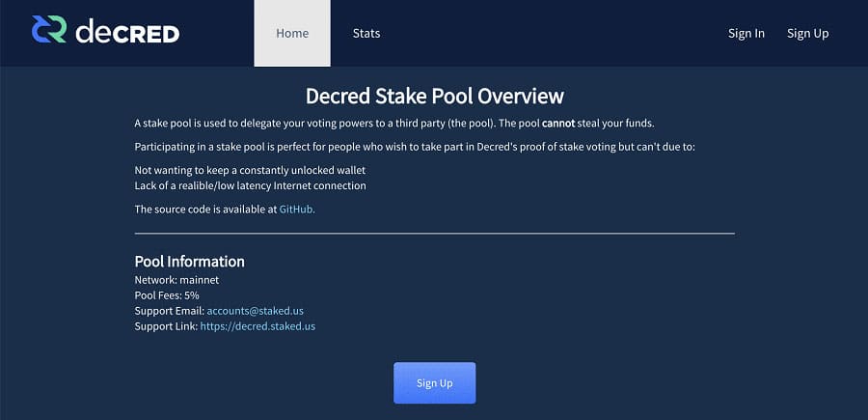The width and height of the screenshot is (868, 420).
Task: Click the Decred logo icon
Action: coord(48,32)
